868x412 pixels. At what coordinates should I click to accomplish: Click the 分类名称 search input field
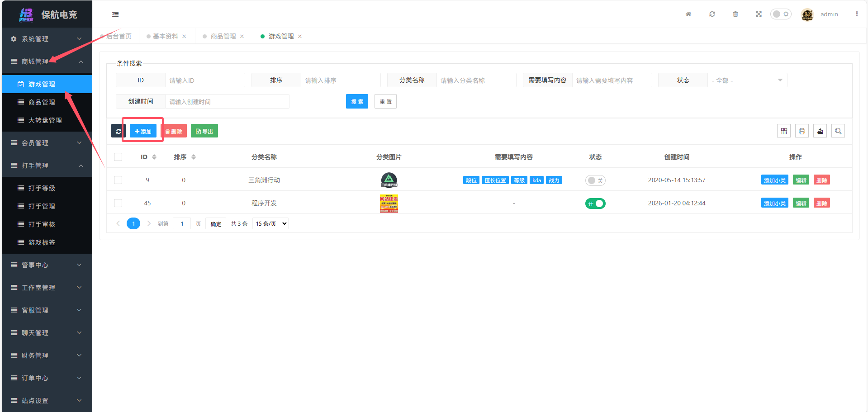476,81
